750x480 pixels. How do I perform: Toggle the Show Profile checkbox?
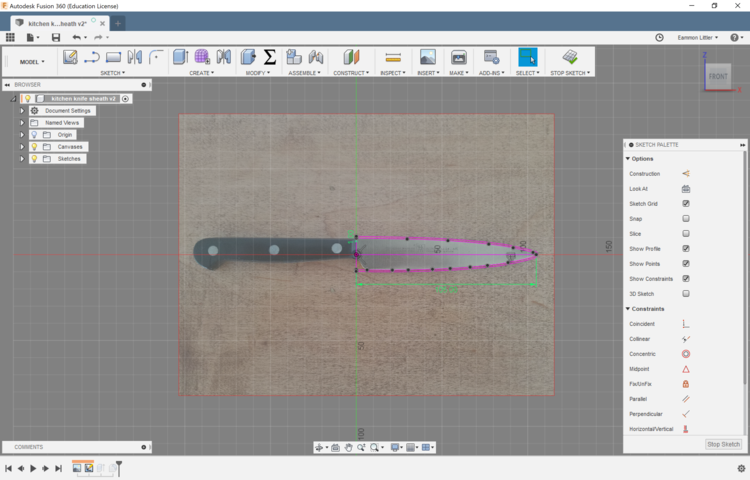[x=686, y=249]
